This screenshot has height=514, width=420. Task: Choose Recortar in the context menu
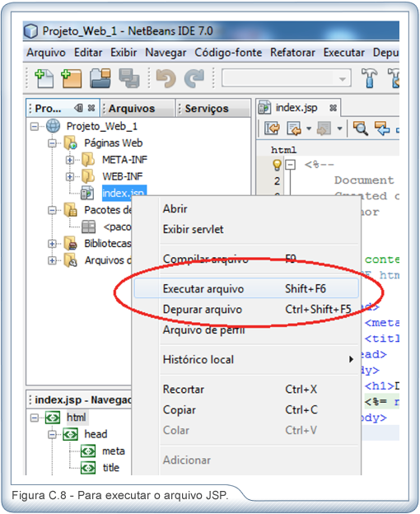point(246,389)
